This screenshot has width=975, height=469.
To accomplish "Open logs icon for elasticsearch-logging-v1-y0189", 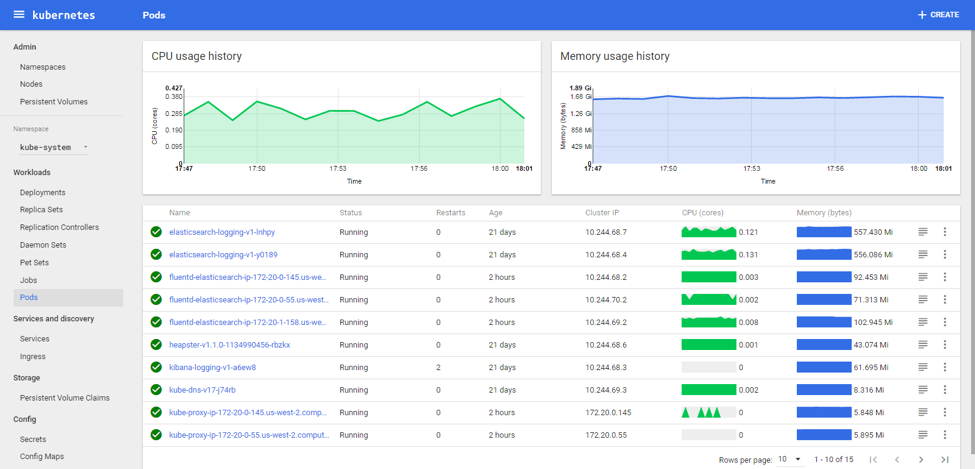I will [922, 255].
